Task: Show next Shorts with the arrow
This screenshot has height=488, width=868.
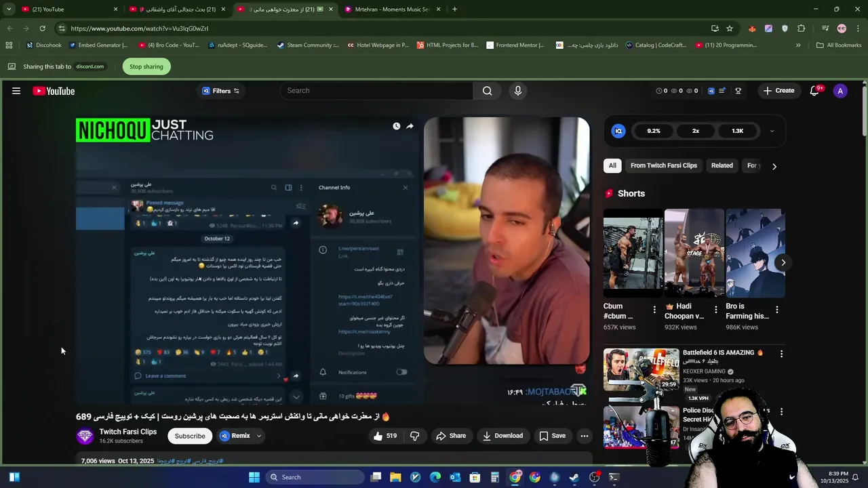Action: tap(783, 262)
